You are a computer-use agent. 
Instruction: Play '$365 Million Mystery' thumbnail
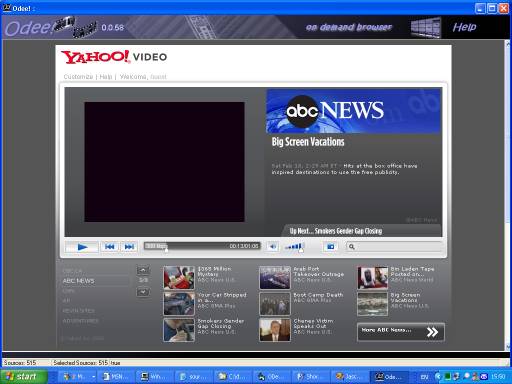(179, 278)
